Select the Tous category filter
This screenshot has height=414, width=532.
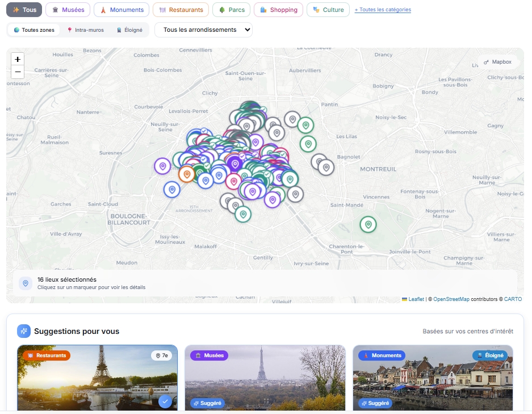(x=24, y=10)
